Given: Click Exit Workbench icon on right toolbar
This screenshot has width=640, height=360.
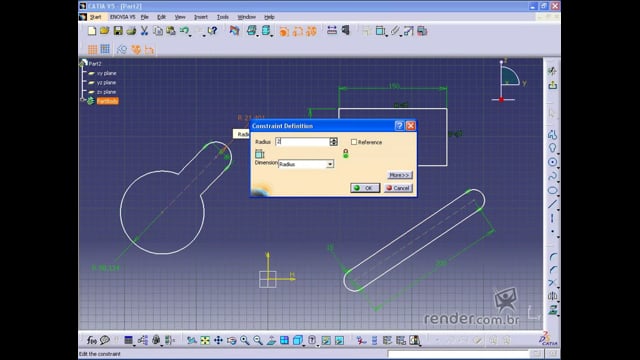Looking at the screenshot, I should point(553,85).
